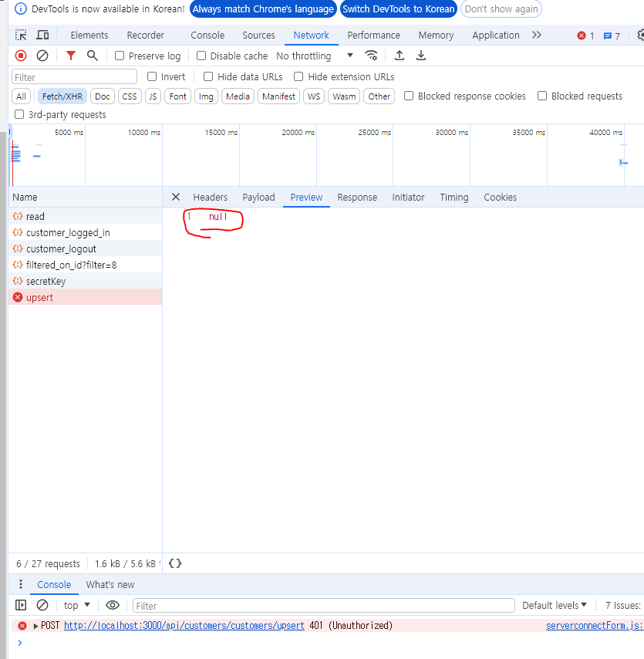
Task: Open network search magnifier
Action: [93, 56]
